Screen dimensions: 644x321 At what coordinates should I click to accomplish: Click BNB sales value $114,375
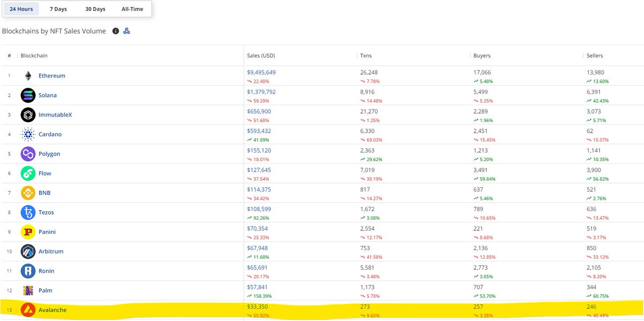pyautogui.click(x=259, y=189)
